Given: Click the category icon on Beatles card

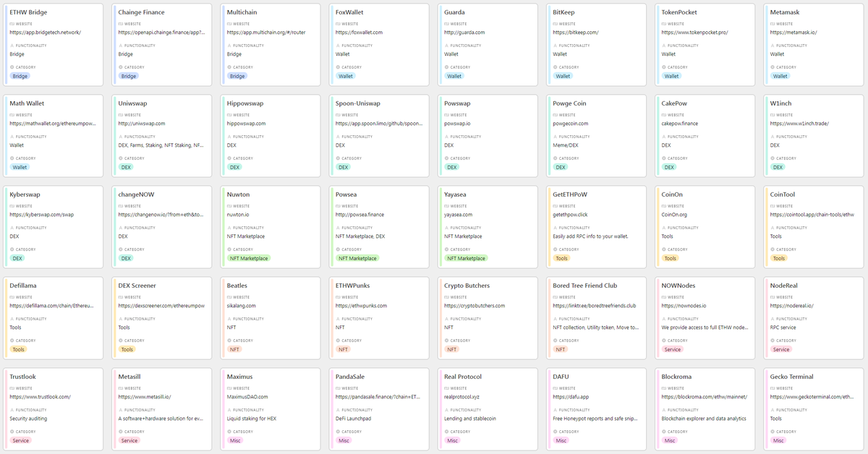Looking at the screenshot, I should (229, 340).
